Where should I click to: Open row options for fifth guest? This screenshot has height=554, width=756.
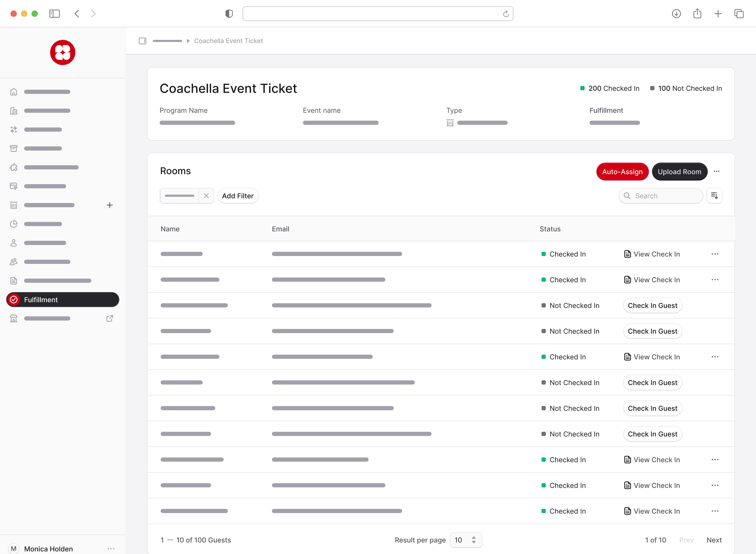click(x=715, y=357)
